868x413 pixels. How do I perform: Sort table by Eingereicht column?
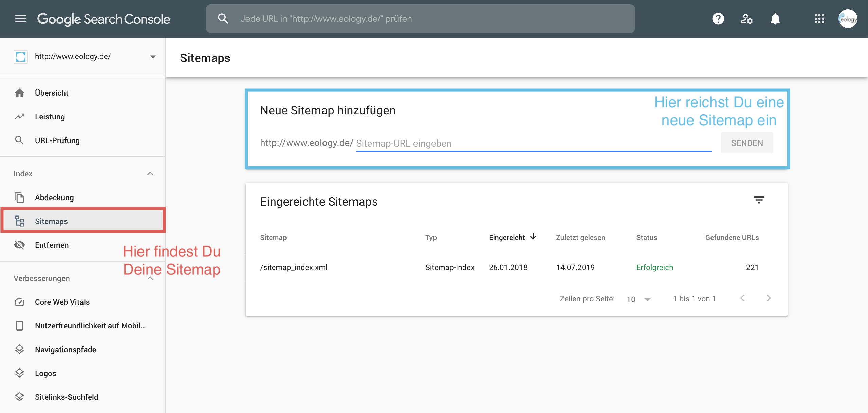pos(506,237)
